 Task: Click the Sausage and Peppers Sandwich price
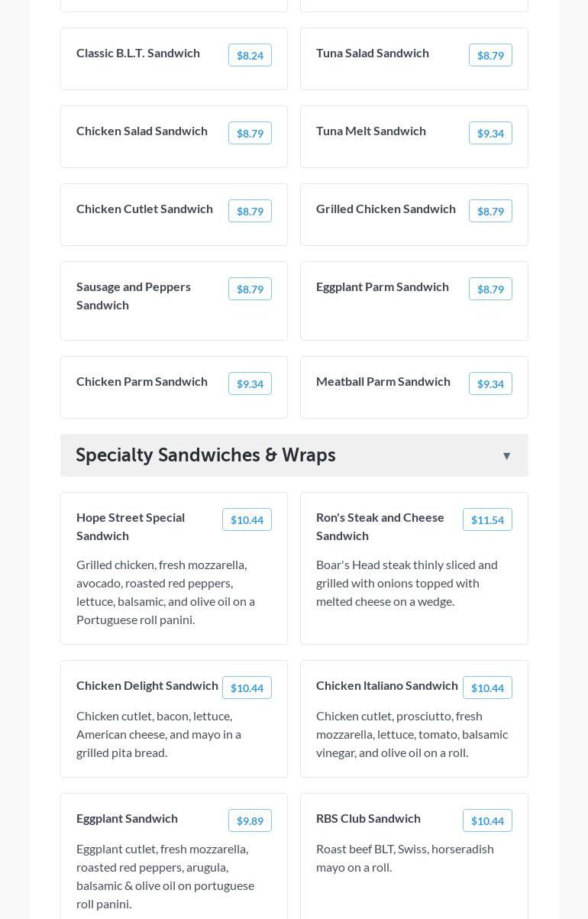pyautogui.click(x=250, y=290)
